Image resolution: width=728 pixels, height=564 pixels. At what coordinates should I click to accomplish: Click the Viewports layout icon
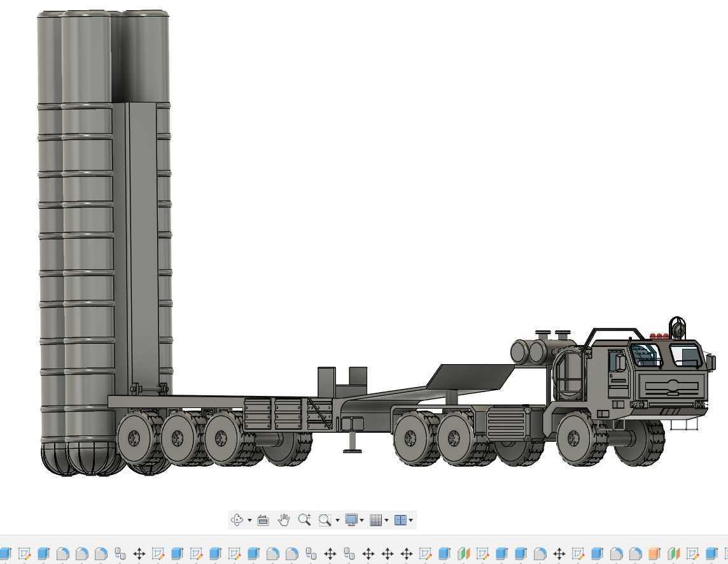click(x=400, y=520)
